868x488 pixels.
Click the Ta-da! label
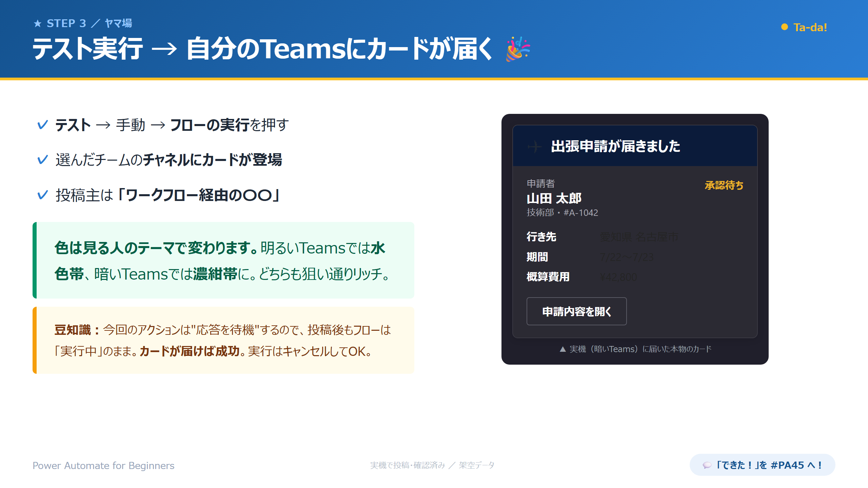pyautogui.click(x=810, y=27)
